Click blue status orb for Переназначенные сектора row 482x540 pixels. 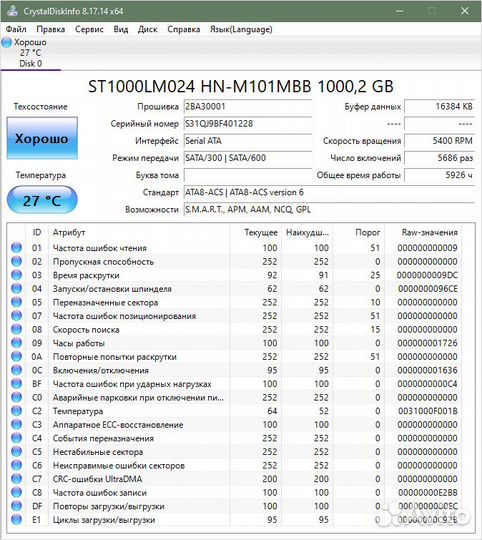tap(16, 302)
